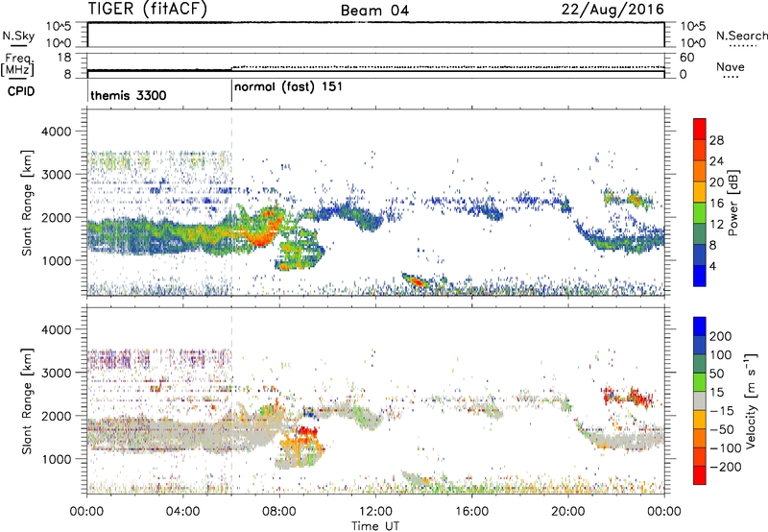Click the N.Search legend label
The width and height of the screenshot is (768, 532).
pos(741,36)
